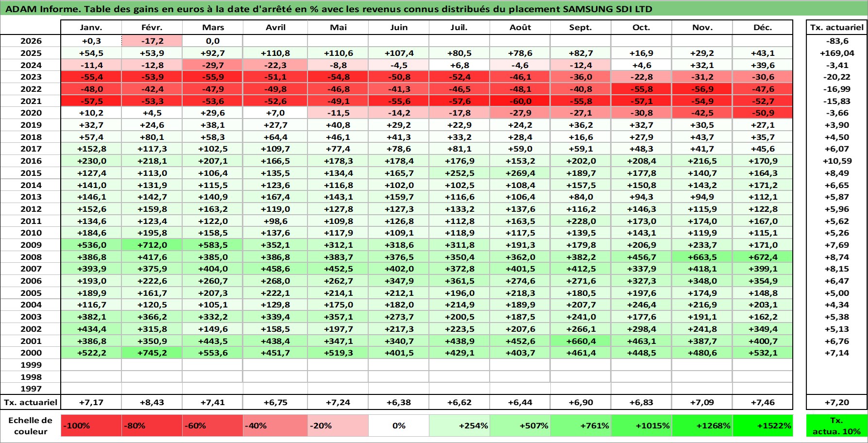The height and width of the screenshot is (443, 868).
Task: Click the 'Echelle de couleur' label
Action: [31, 426]
